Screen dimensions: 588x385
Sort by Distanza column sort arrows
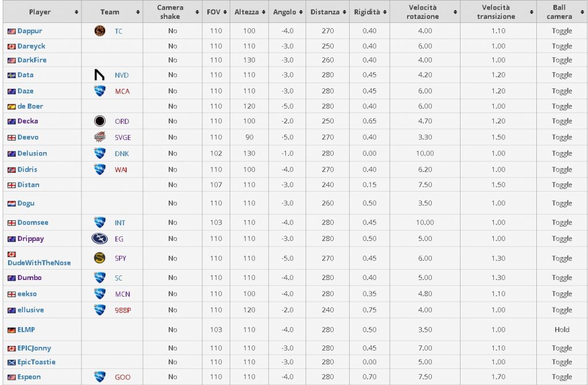pyautogui.click(x=345, y=12)
